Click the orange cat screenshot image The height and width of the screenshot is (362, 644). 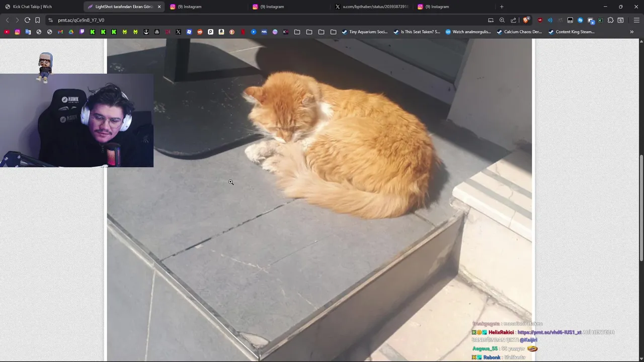pos(319,200)
